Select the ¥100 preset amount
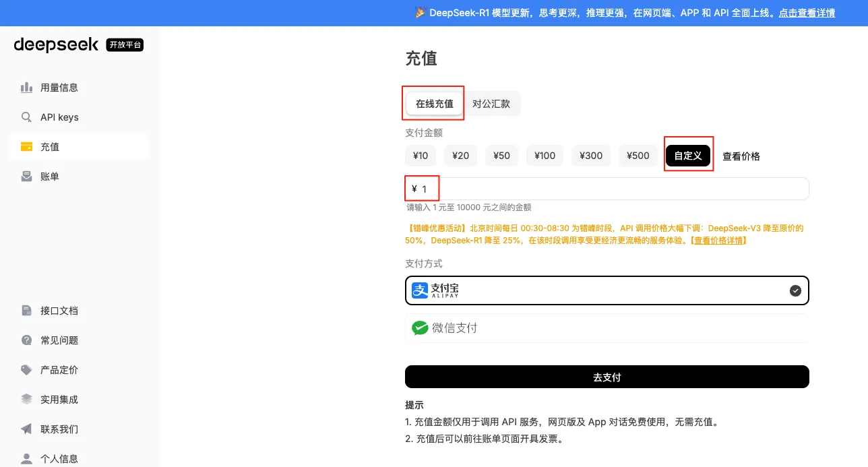Screen dimensions: 868x467 coord(545,156)
